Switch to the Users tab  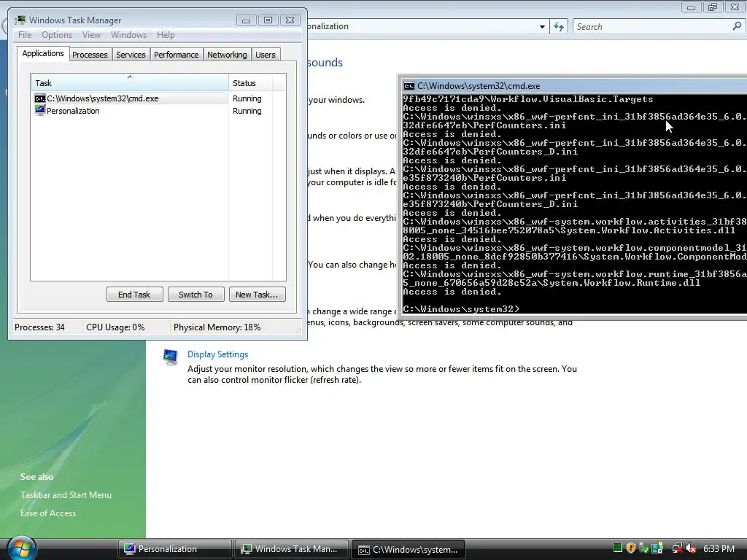266,55
